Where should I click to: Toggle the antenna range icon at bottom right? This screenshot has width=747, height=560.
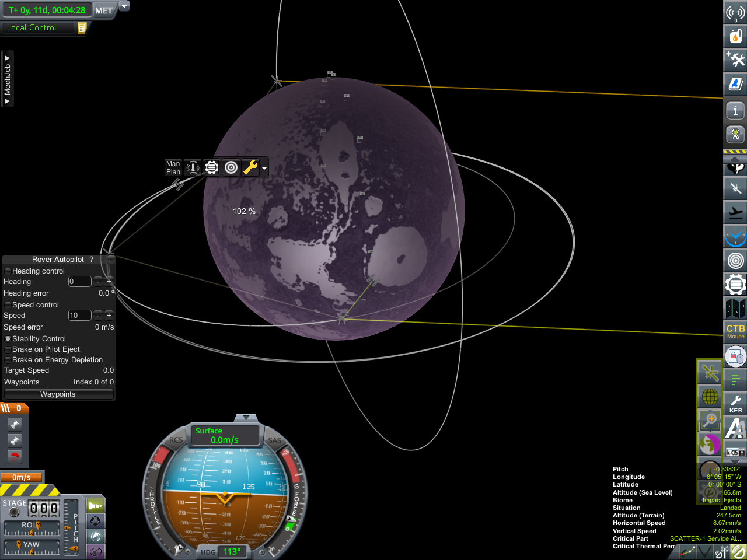(x=721, y=551)
